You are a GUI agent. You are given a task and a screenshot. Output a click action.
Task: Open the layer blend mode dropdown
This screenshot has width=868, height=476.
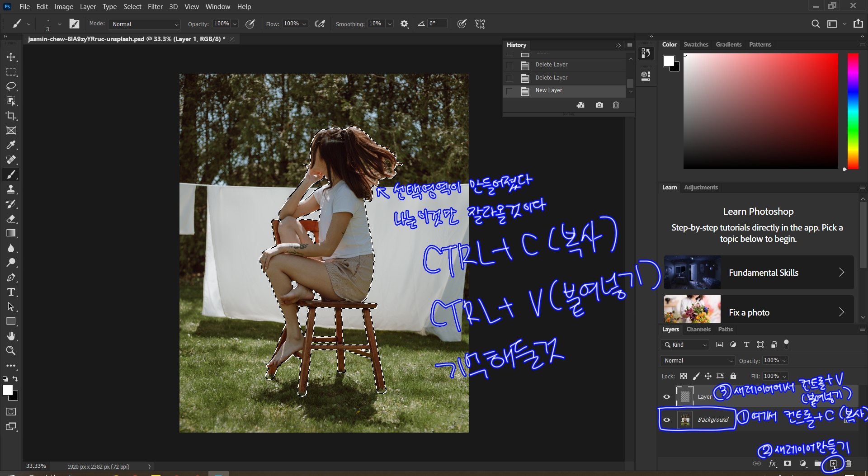698,360
